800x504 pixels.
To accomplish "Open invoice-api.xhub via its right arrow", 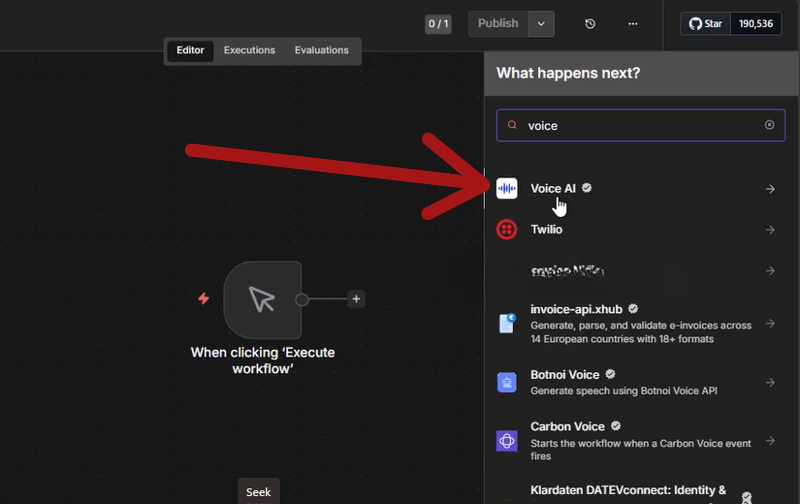I will (x=770, y=323).
